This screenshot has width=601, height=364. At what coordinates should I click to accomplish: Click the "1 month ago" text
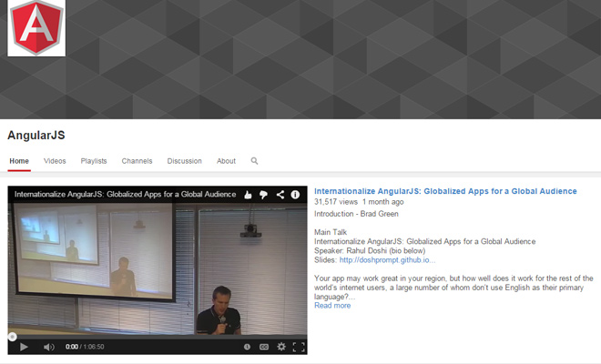tap(382, 202)
